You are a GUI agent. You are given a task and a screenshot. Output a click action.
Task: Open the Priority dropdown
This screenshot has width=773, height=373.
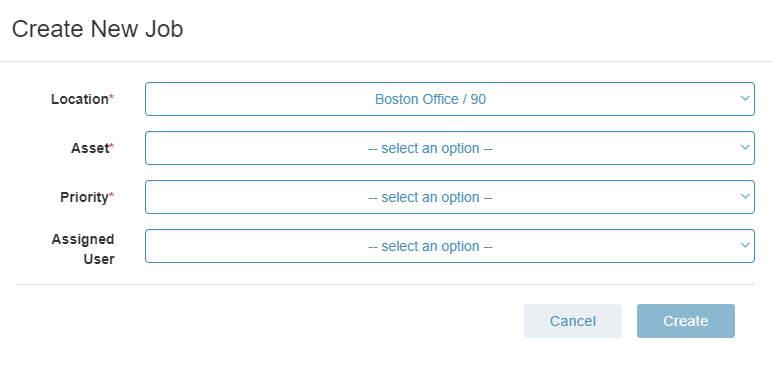point(450,197)
